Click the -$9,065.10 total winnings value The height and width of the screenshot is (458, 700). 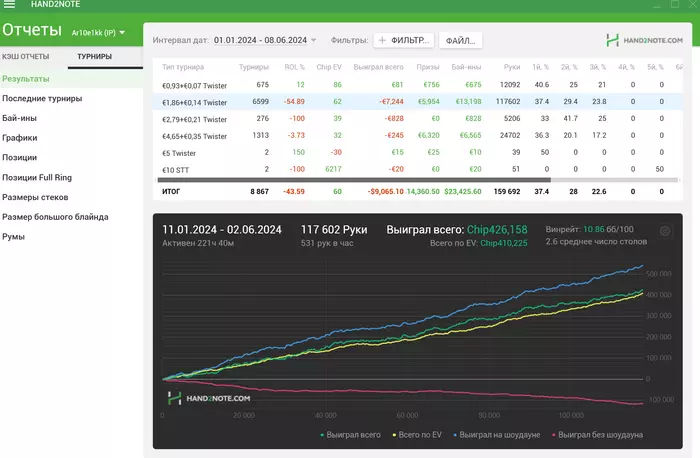point(385,192)
